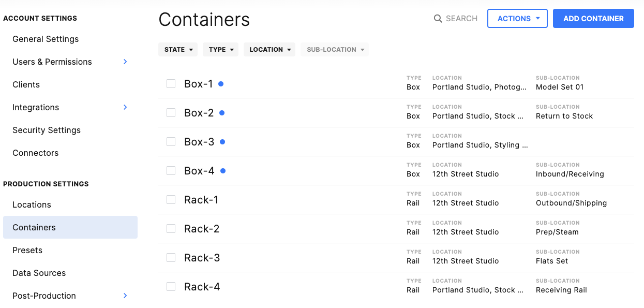
Task: Check the checkbox for Box-1
Action: [x=171, y=83]
